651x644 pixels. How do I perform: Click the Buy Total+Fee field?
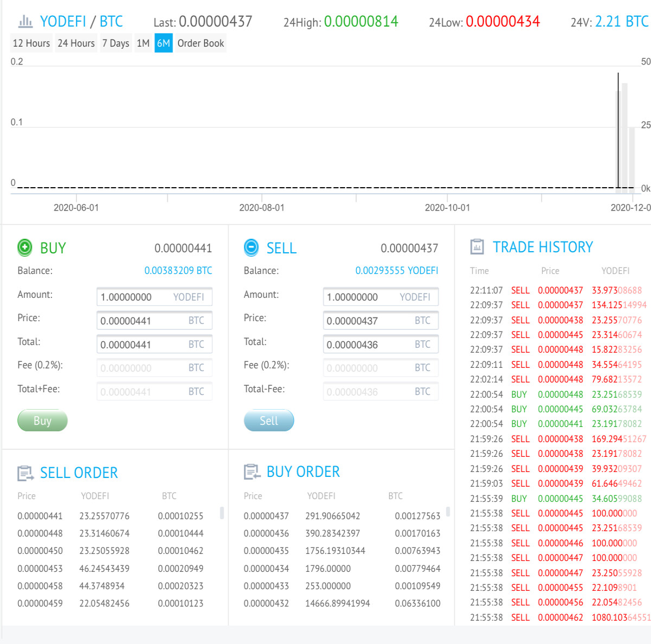click(154, 392)
